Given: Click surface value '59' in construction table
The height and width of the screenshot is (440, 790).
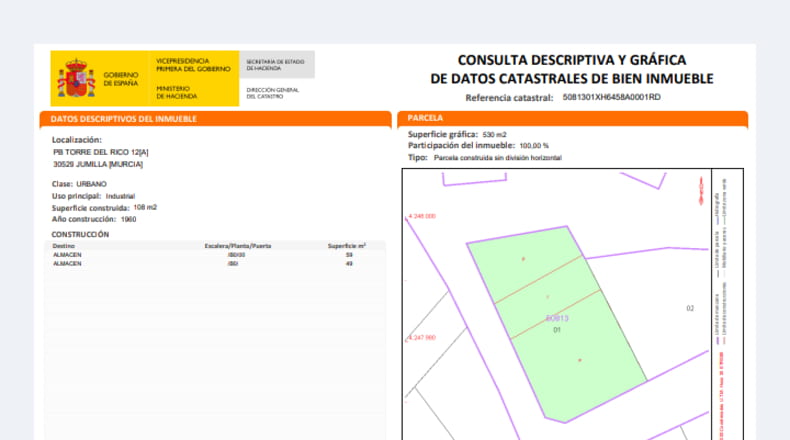Looking at the screenshot, I should click(x=349, y=255).
